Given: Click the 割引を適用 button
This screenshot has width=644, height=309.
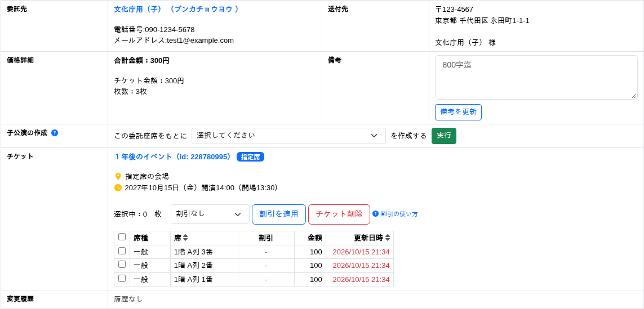Looking at the screenshot, I should tap(279, 214).
